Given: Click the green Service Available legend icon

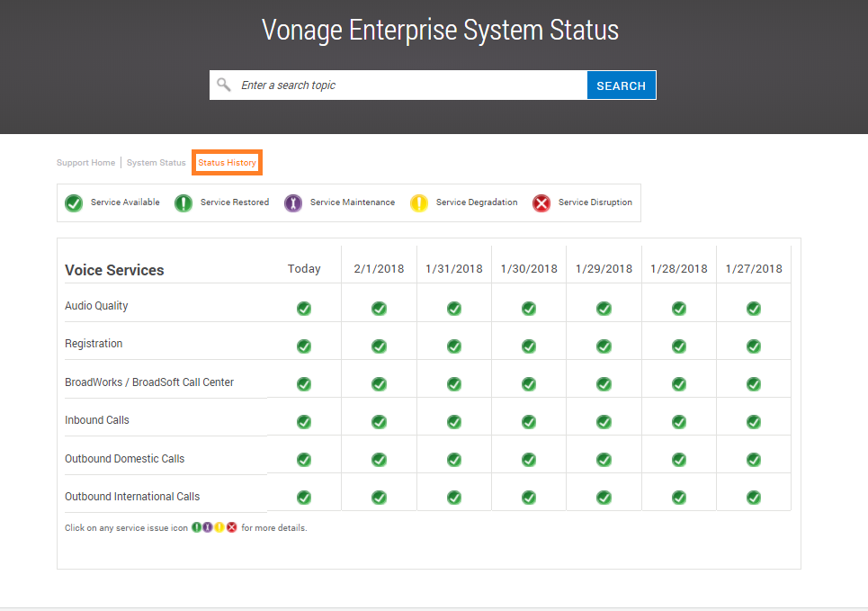Looking at the screenshot, I should point(74,203).
